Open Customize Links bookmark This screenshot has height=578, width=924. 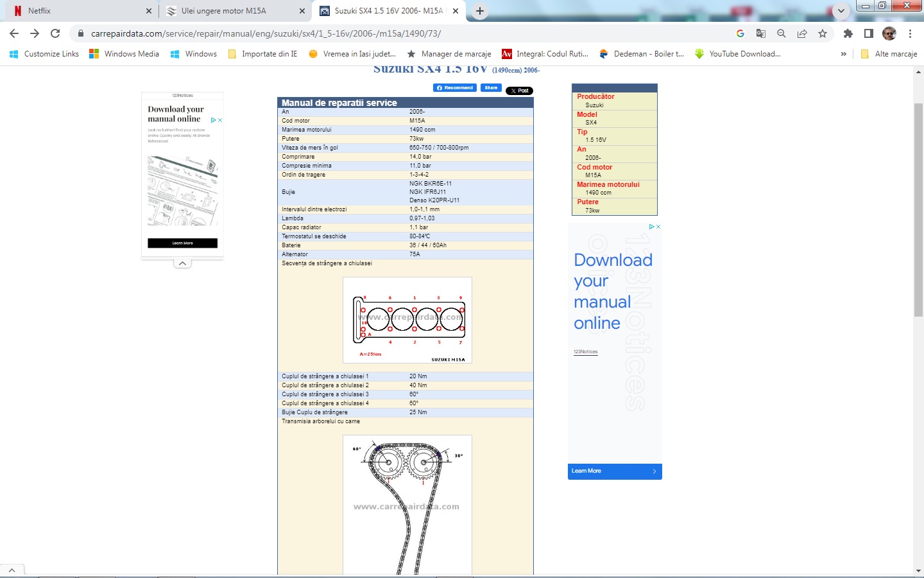44,54
